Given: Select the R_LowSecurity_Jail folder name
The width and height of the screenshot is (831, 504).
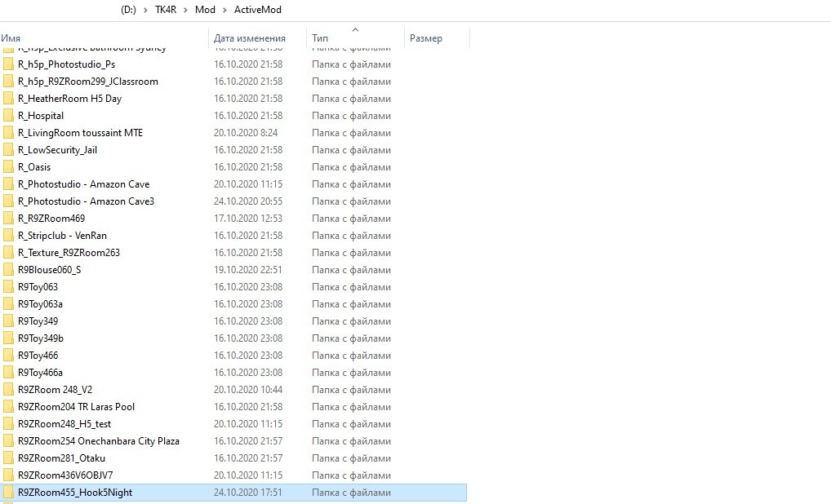Looking at the screenshot, I should (x=57, y=150).
